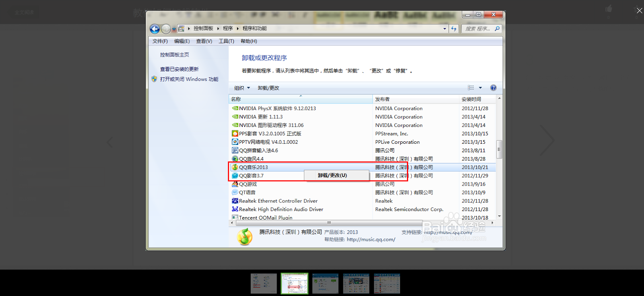Select the NVIDIA PhysX 系统软件 icon
Image resolution: width=644 pixels, height=296 pixels.
click(x=235, y=108)
